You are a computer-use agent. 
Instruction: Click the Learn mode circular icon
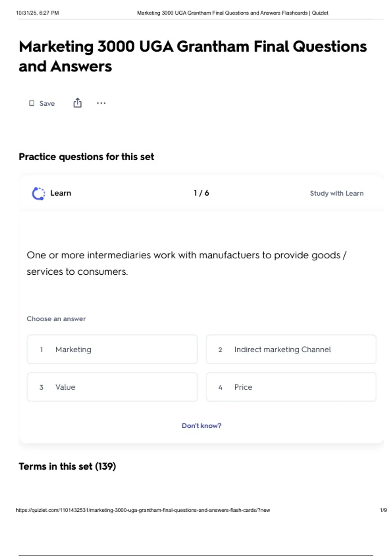[39, 193]
